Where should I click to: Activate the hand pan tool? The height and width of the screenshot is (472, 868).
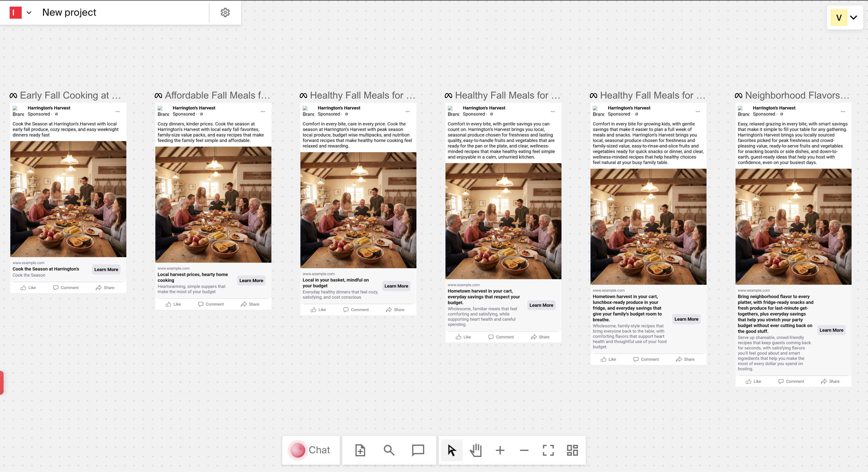476,450
